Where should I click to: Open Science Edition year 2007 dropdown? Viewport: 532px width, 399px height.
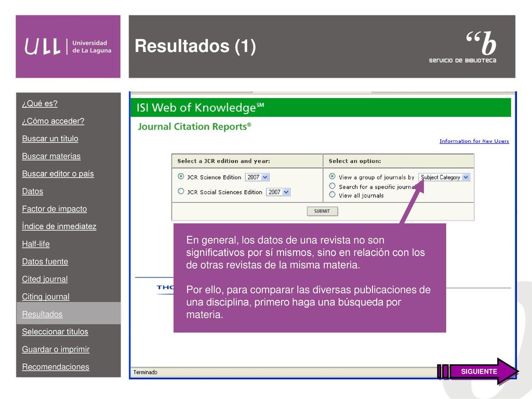[257, 177]
